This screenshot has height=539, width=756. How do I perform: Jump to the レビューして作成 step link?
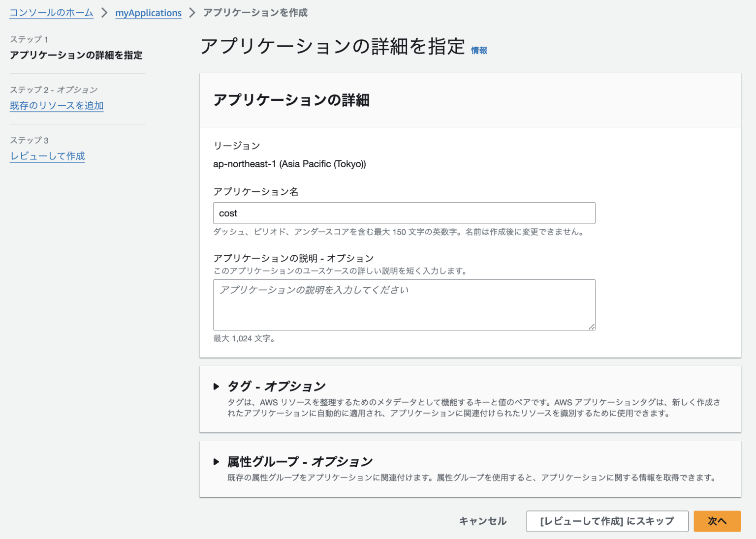tap(47, 156)
